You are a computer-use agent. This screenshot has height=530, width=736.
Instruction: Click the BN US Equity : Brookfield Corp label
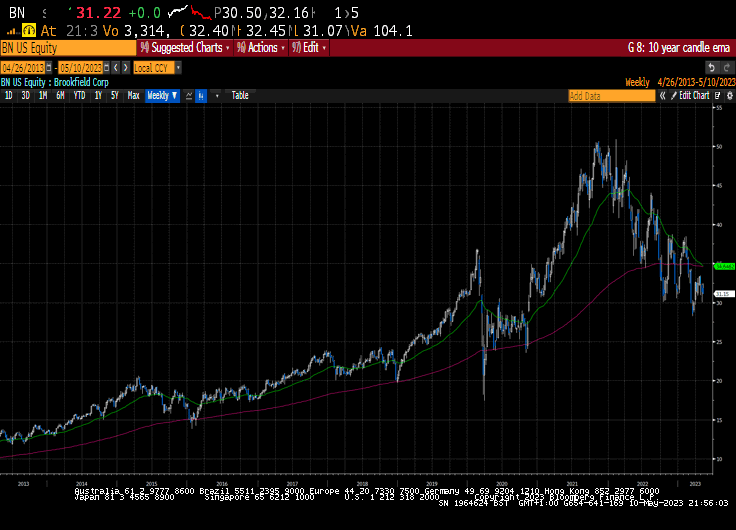(54, 82)
